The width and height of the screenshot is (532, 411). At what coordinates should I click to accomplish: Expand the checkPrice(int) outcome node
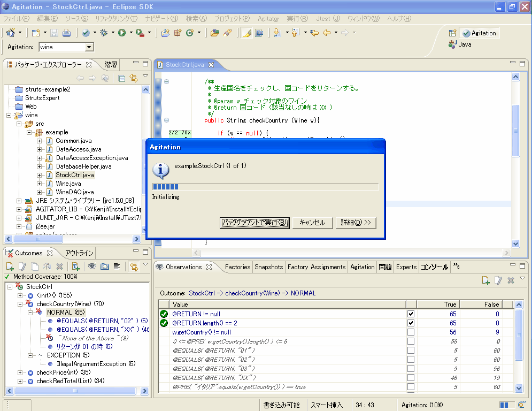20,372
